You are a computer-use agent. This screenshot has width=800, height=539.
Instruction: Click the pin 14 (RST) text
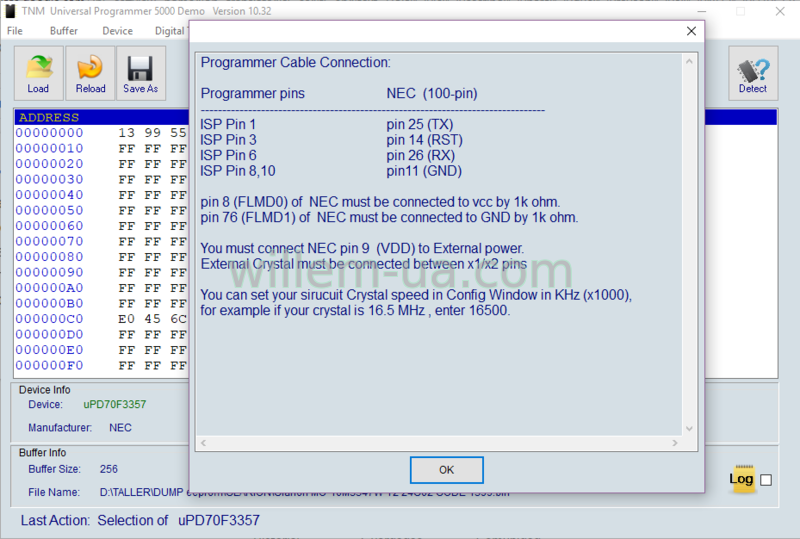424,140
